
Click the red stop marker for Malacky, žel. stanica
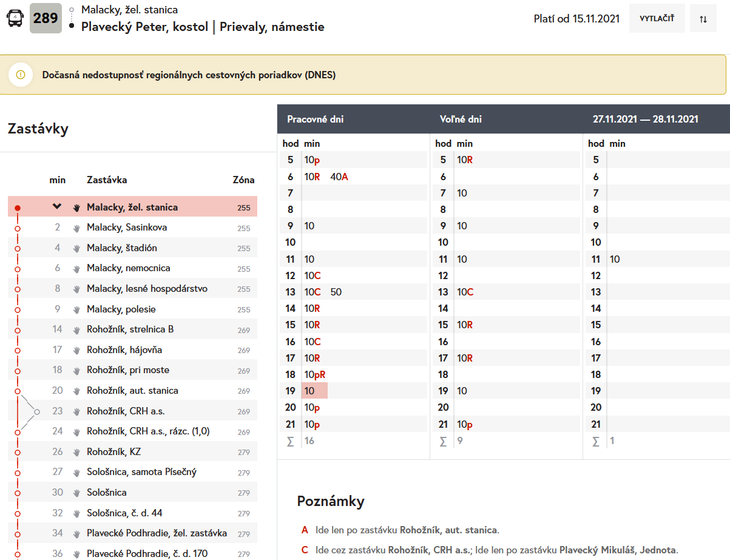[x=18, y=208]
